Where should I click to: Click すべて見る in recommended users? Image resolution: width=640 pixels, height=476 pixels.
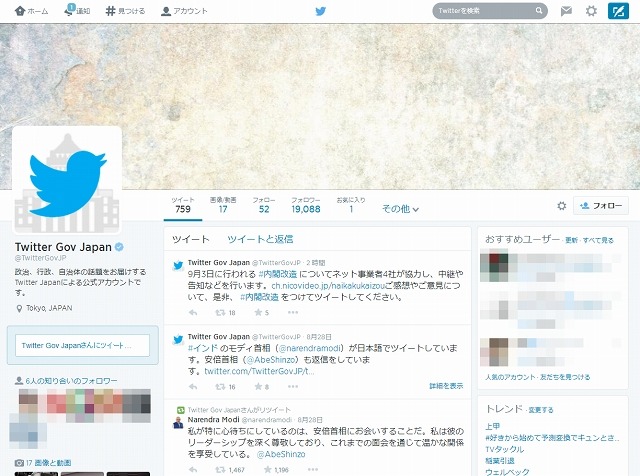[598, 240]
